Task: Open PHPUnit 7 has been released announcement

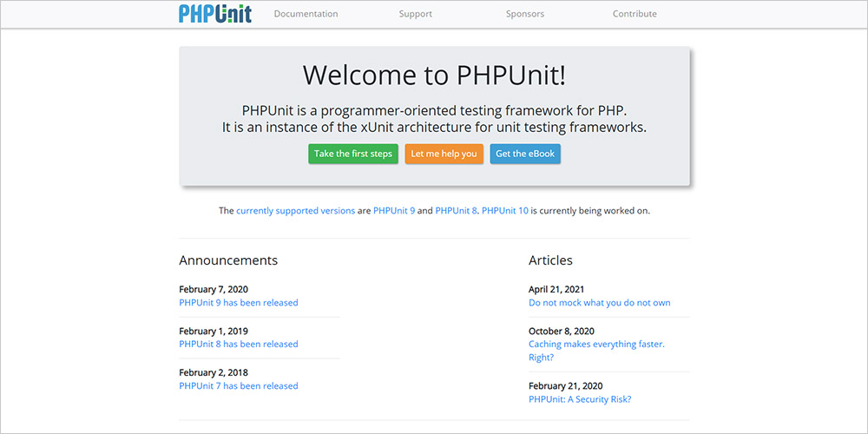Action: pyautogui.click(x=239, y=386)
